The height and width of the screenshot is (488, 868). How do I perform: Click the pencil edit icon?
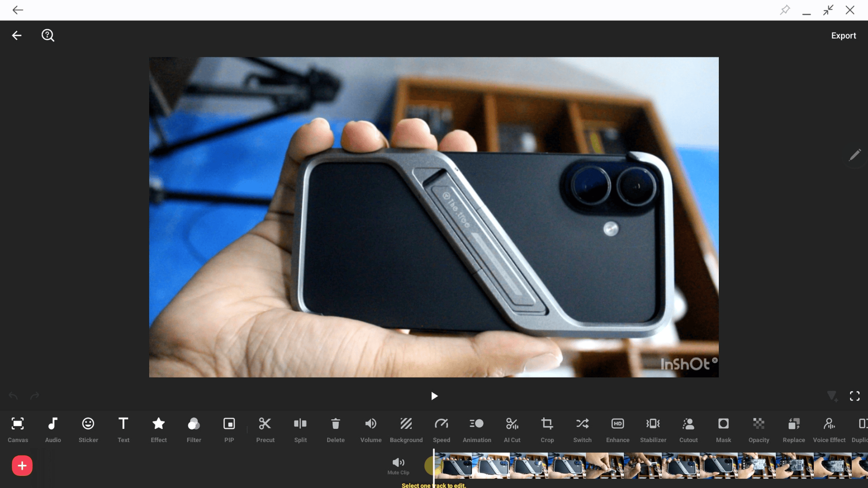(854, 155)
